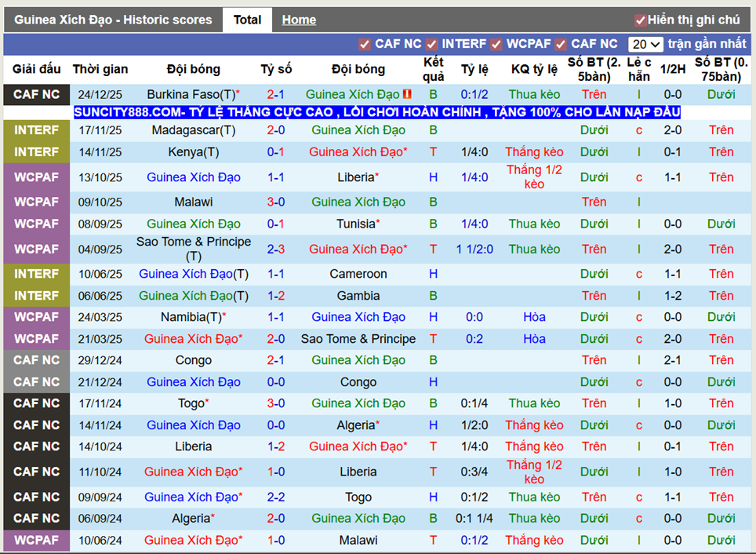The height and width of the screenshot is (554, 756).
Task: Click the Guinea Xích Đạo - Historic scores title
Action: 113,20
